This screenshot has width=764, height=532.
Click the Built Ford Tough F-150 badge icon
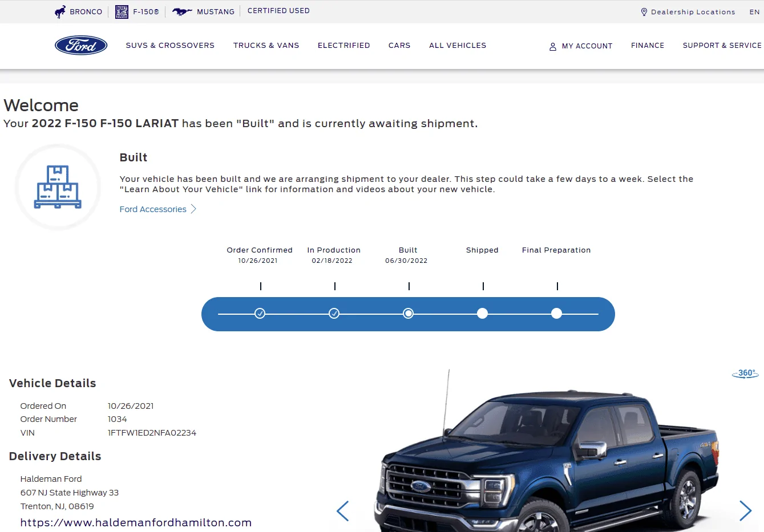(122, 12)
